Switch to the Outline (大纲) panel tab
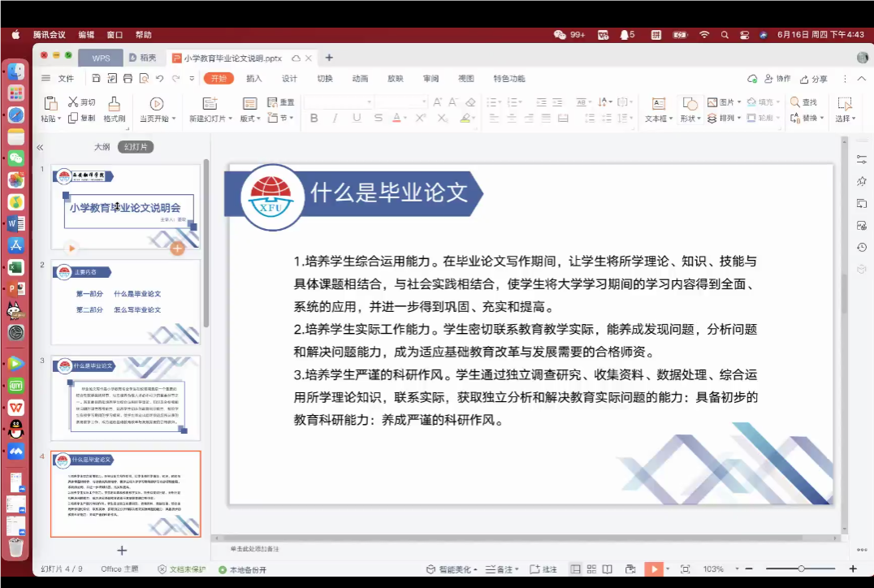Screen dimensions: 874x588 point(102,147)
